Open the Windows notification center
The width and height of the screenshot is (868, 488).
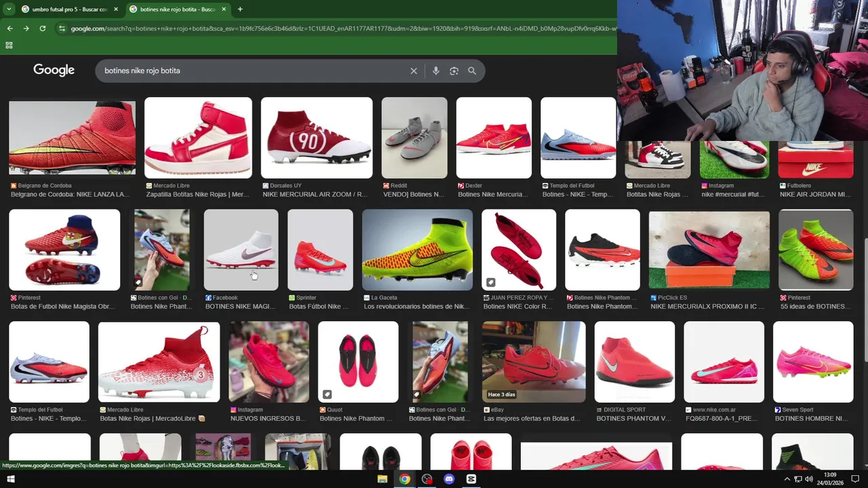tap(855, 479)
